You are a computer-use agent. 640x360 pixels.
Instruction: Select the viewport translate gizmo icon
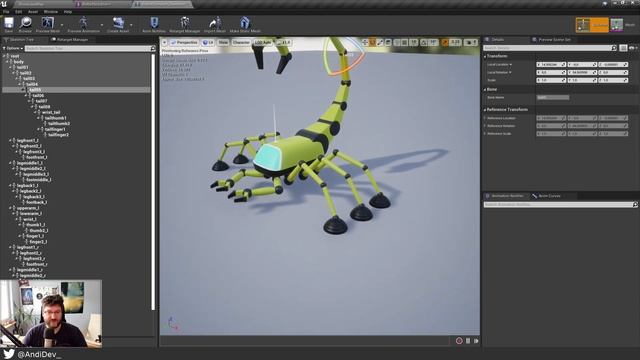(x=365, y=42)
